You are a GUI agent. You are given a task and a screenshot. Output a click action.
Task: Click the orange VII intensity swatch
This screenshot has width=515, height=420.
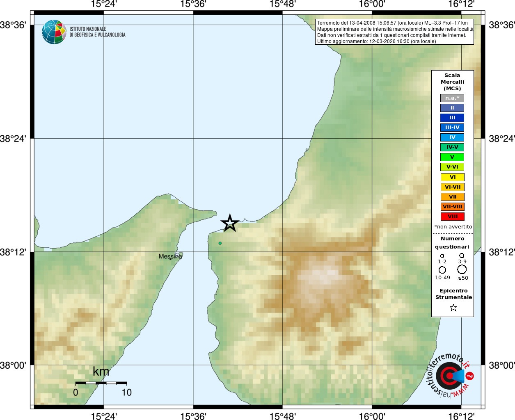(453, 197)
